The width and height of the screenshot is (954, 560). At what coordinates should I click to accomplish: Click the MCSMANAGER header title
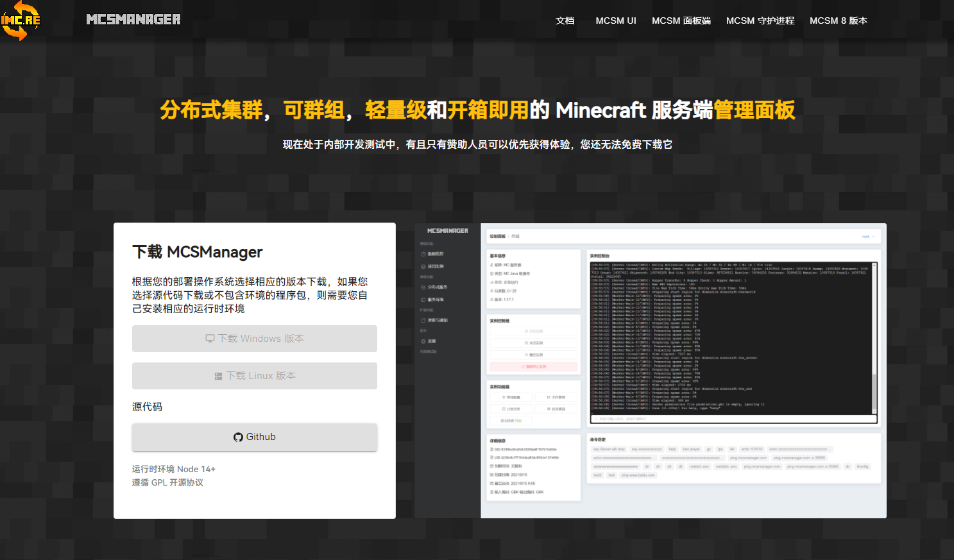click(133, 20)
